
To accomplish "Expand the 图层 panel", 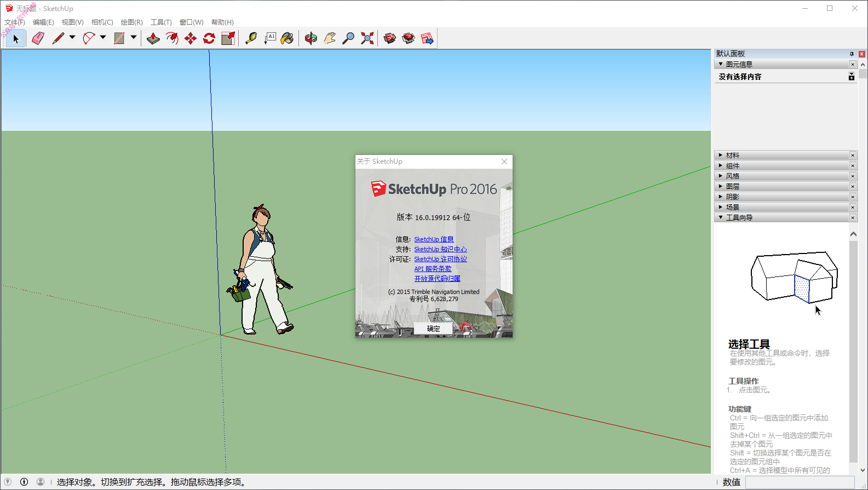I will pyautogui.click(x=721, y=186).
